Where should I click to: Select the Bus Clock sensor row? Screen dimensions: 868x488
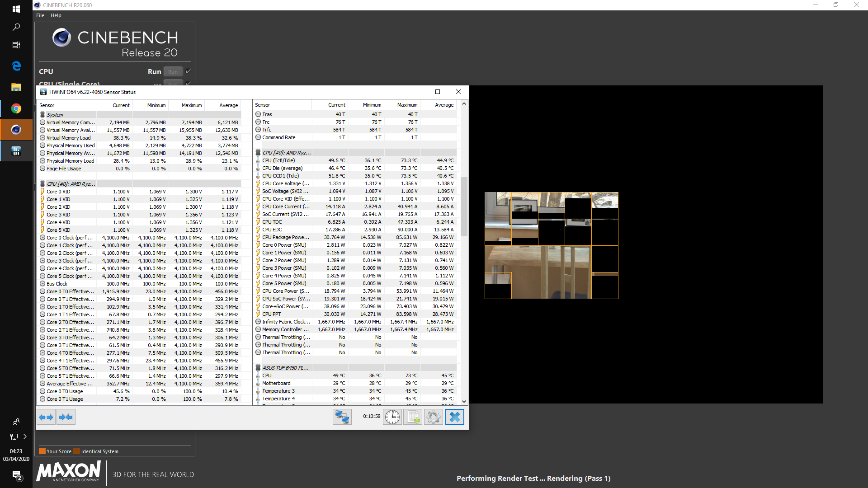(x=139, y=284)
